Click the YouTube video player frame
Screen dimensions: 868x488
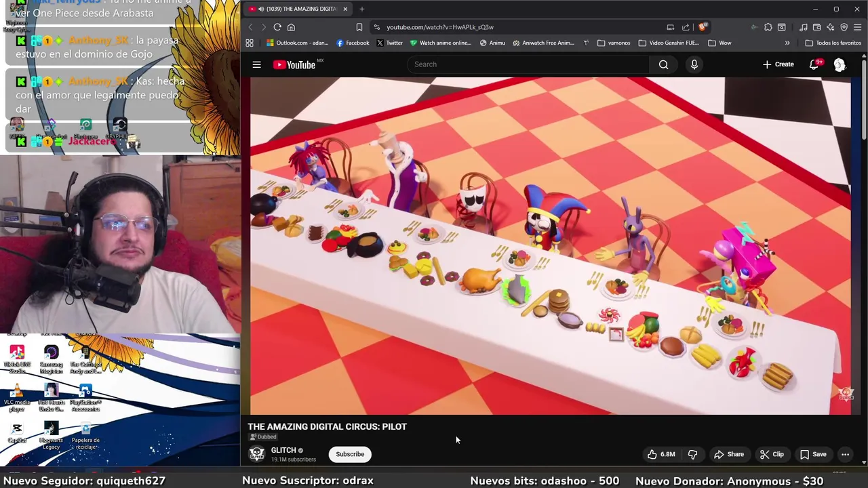coord(550,245)
